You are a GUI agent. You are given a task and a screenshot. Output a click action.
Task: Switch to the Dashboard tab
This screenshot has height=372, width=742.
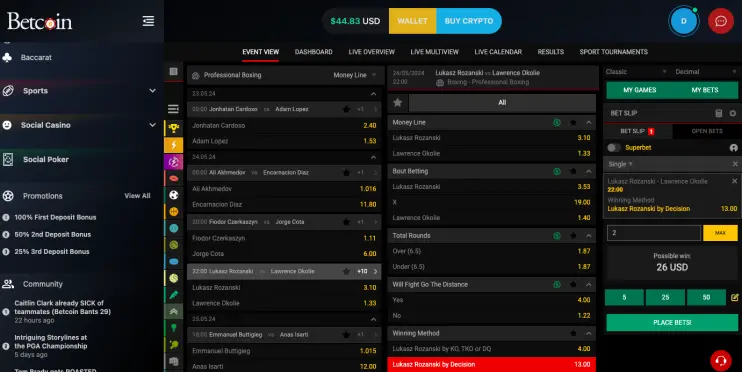[313, 52]
